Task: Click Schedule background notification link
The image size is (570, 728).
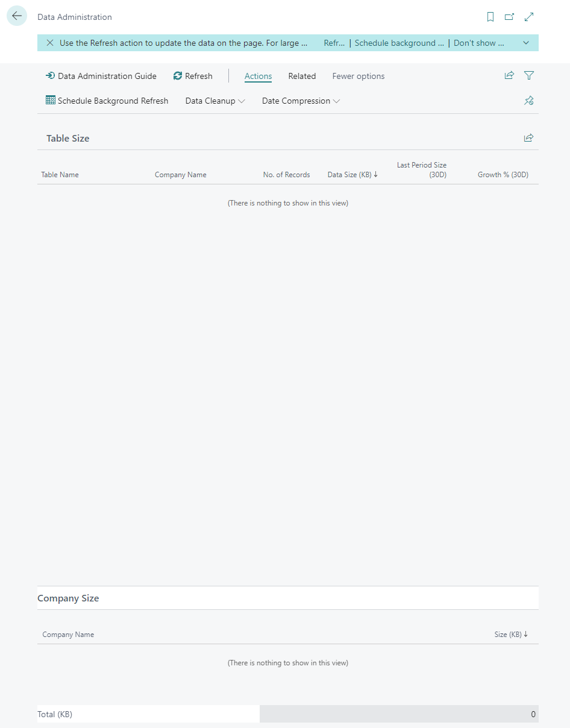Action: pyautogui.click(x=399, y=43)
